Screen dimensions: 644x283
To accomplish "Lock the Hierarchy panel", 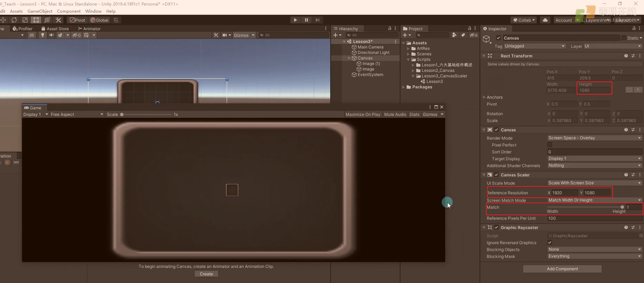I will (390, 29).
